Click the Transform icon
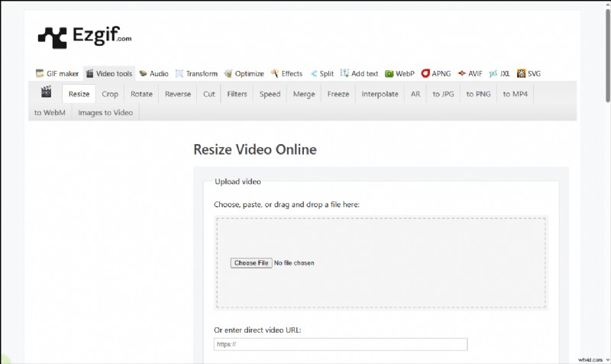This screenshot has width=611, height=364. tap(179, 73)
